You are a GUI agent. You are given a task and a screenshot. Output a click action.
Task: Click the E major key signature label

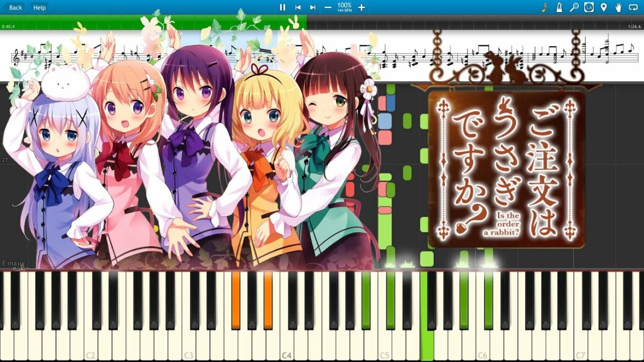pos(15,264)
